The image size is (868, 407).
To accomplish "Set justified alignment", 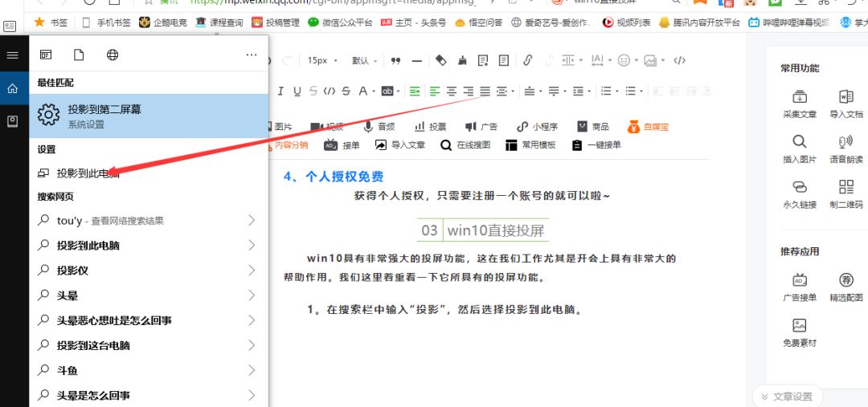I will pos(485,92).
